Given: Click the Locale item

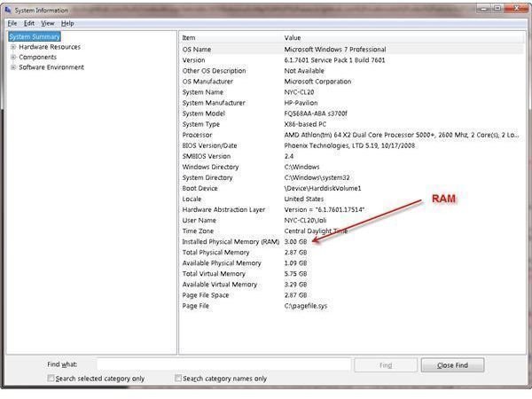Looking at the screenshot, I should (192, 199).
